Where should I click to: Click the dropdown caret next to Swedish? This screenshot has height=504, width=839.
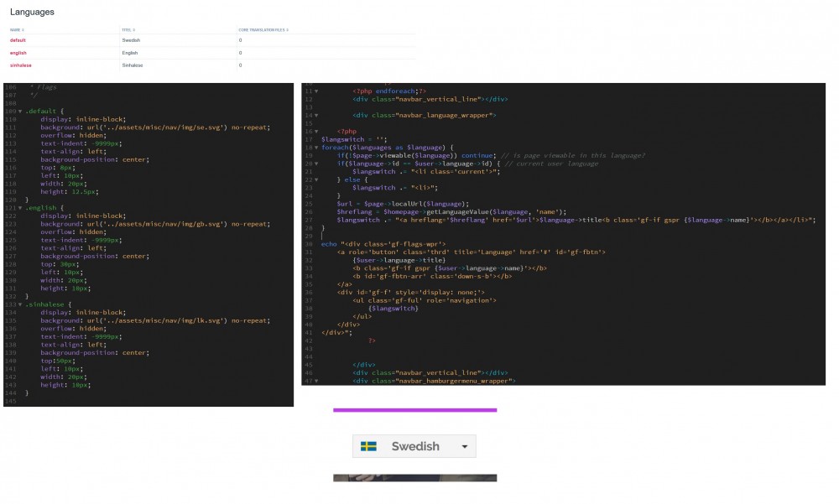click(x=465, y=447)
